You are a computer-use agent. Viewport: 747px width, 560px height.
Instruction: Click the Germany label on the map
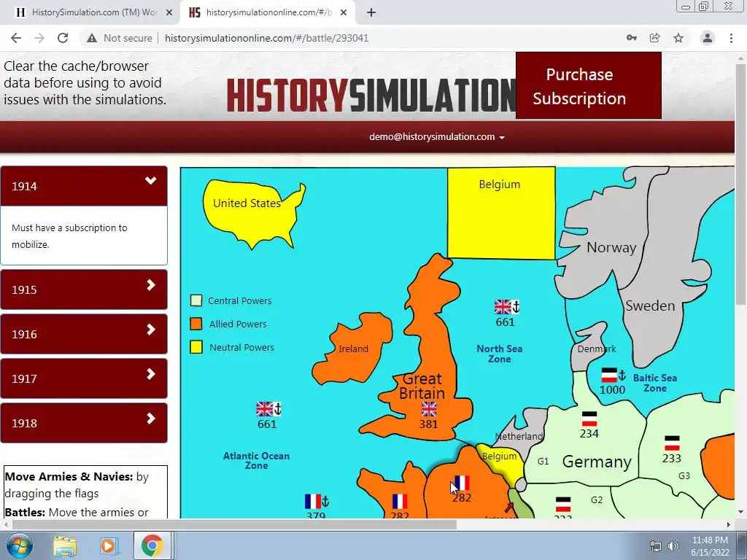pyautogui.click(x=597, y=462)
